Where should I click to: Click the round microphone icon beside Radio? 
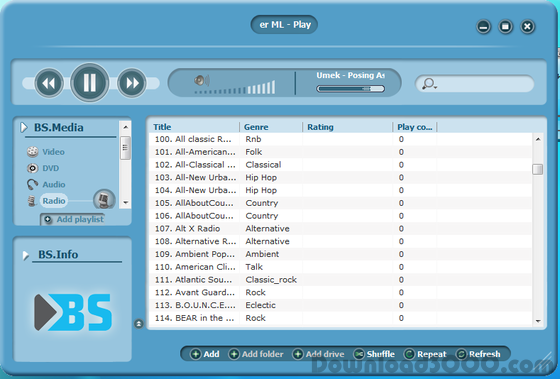[104, 199]
